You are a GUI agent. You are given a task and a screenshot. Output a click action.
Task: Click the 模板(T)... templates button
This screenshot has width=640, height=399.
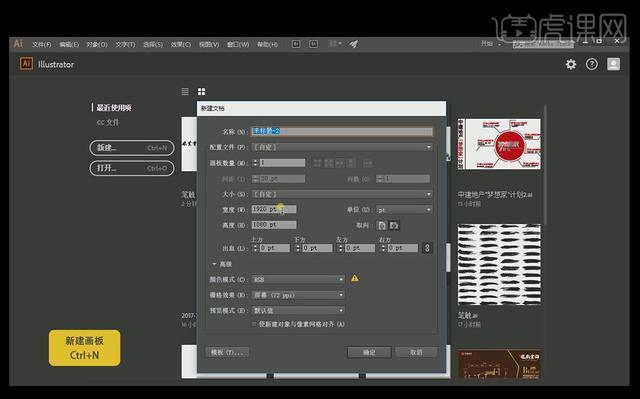(227, 352)
